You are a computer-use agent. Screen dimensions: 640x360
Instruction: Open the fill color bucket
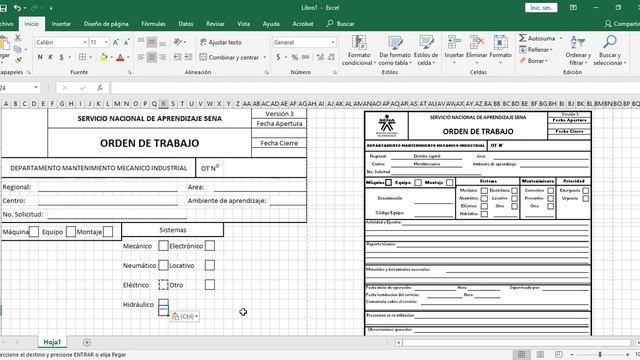(x=103, y=58)
